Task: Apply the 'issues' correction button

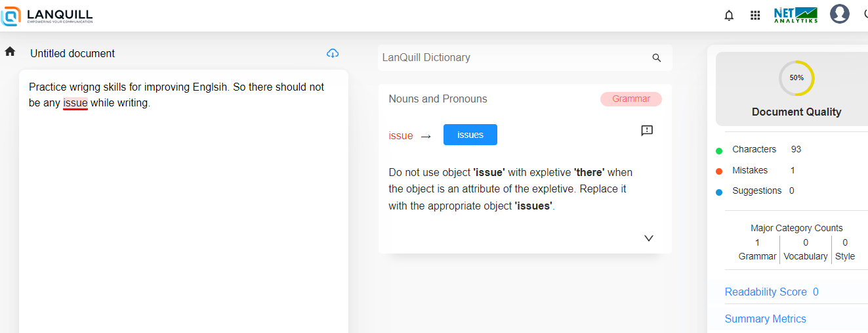Action: click(x=470, y=135)
